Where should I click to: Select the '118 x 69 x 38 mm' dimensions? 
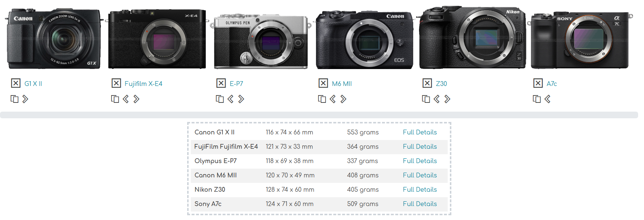pos(290,161)
